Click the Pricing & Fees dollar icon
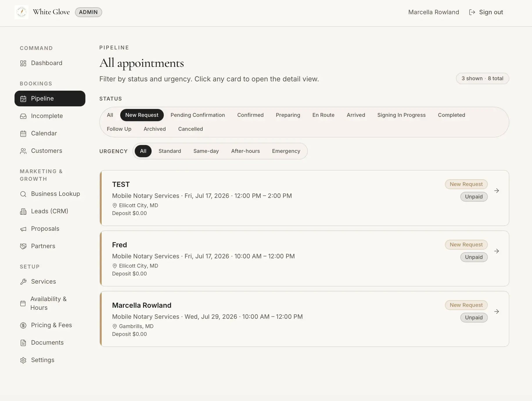 [x=23, y=325]
